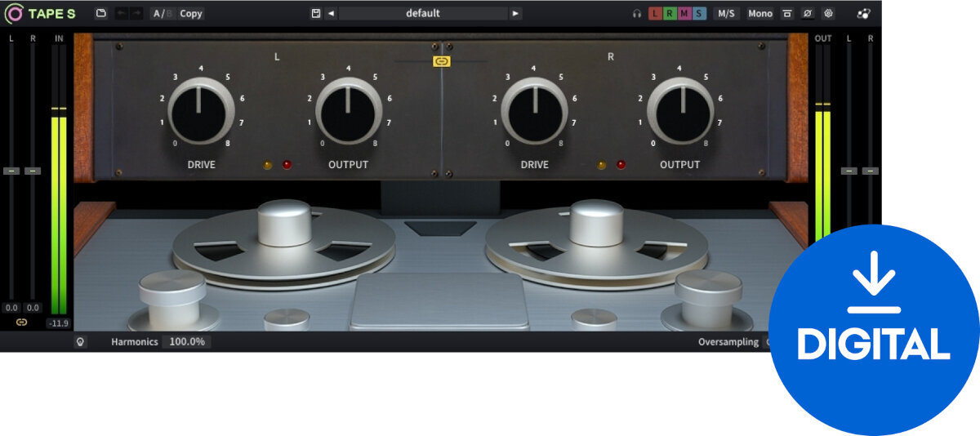Screen dimensions: 980x436
Task: Solo the red L channel button
Action: [x=656, y=14]
